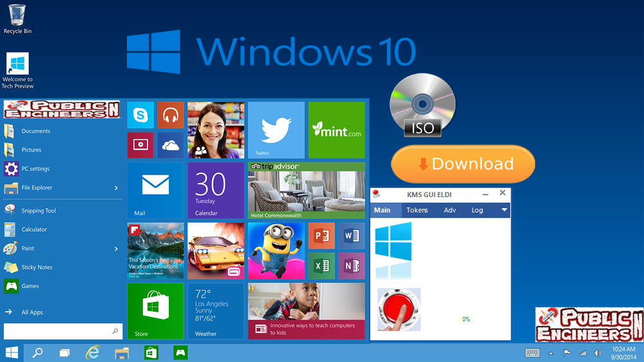Viewport: 644px width, 362px height.
Task: Open Documents in Start menu
Action: click(62, 131)
